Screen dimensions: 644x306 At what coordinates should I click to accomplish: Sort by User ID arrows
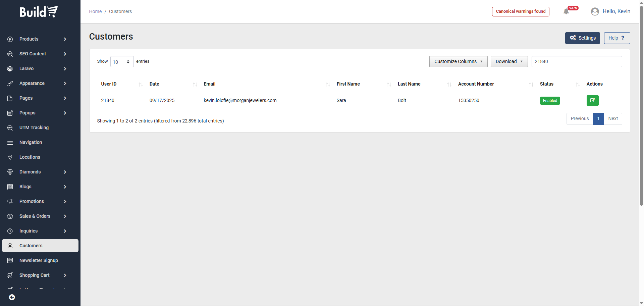tap(141, 84)
